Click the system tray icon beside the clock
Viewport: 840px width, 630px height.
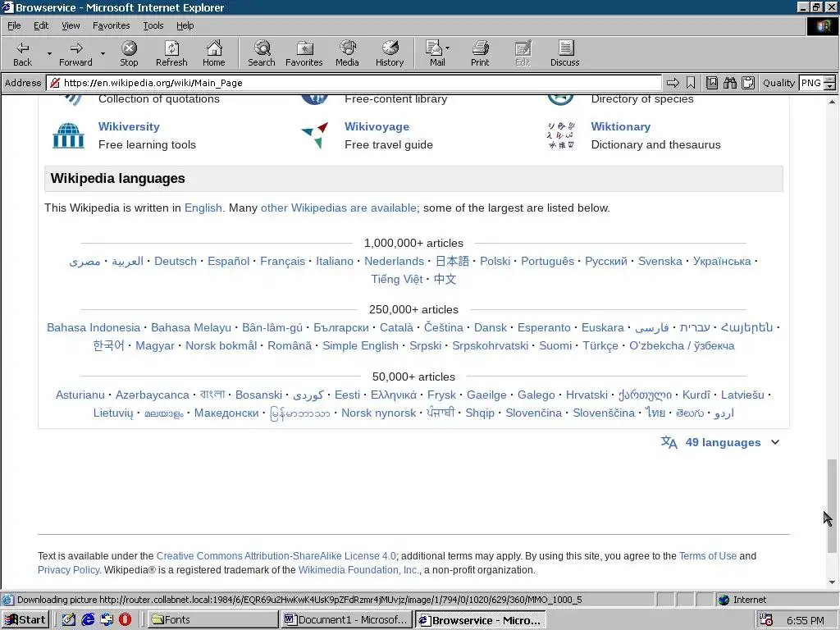[766, 620]
